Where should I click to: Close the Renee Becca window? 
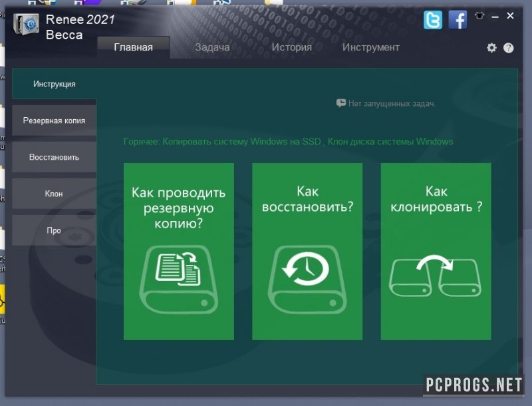[510, 15]
